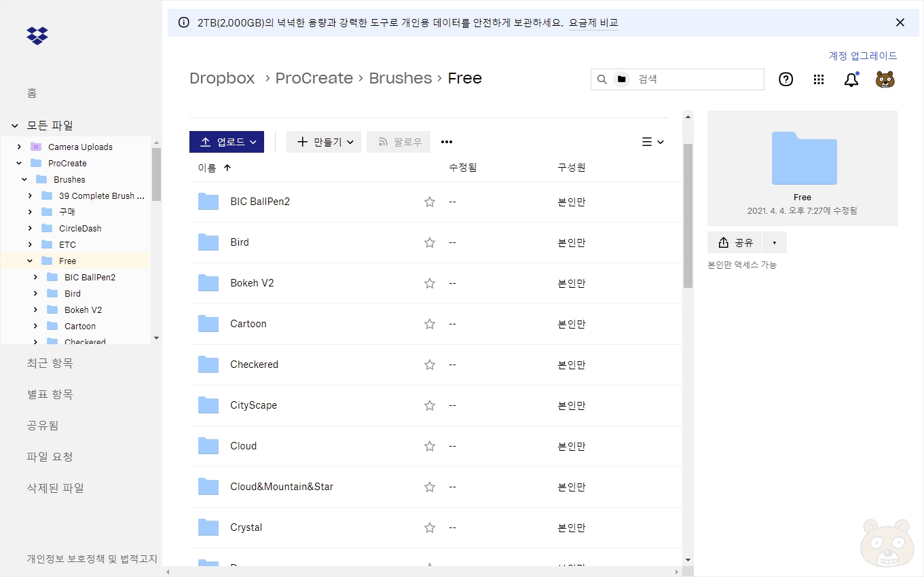Star the CityScape folder
Viewport: 924px width, 577px height.
click(429, 405)
